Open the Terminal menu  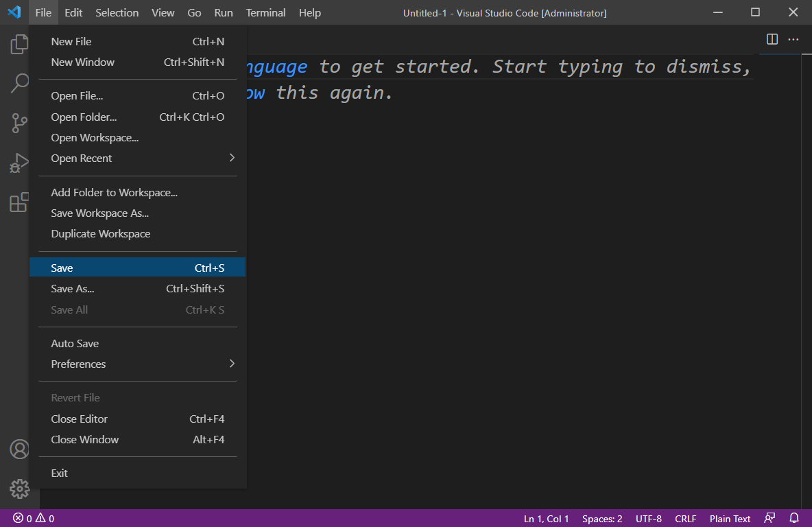click(x=265, y=12)
